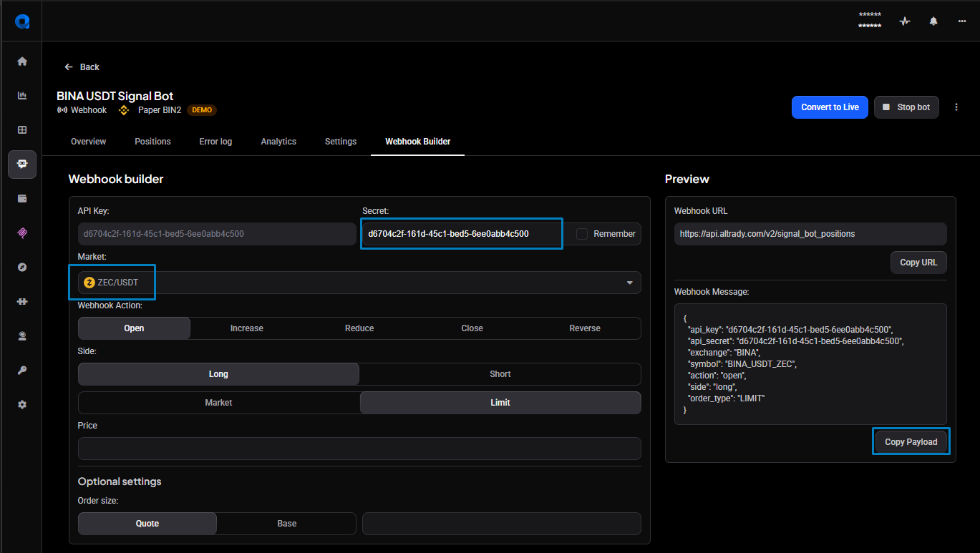This screenshot has height=553, width=980.
Task: Click the Webhook URL field
Action: click(810, 234)
